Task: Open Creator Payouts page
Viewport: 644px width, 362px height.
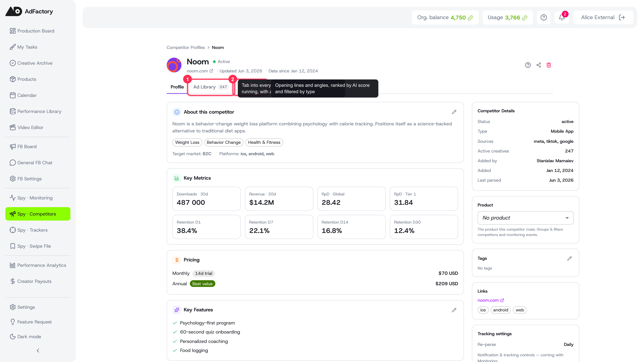Action: [x=38, y=281]
